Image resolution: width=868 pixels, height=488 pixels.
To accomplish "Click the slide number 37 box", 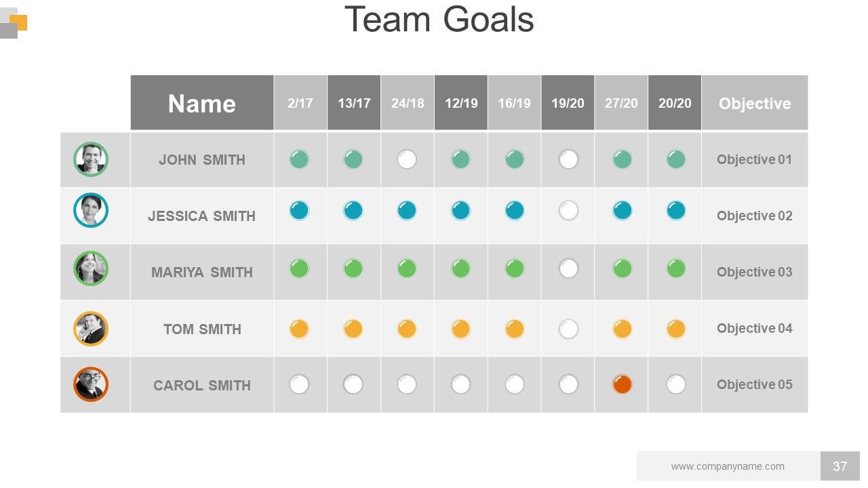I will point(840,466).
